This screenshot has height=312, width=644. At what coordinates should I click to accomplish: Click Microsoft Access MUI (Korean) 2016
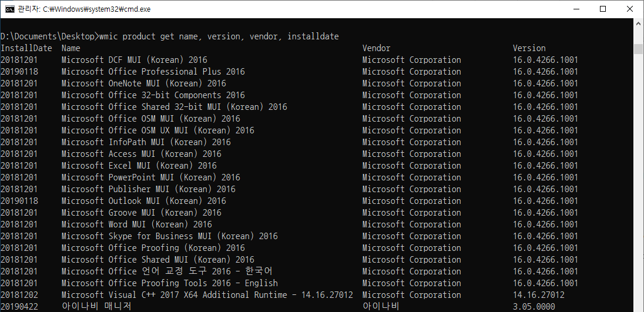click(141, 154)
